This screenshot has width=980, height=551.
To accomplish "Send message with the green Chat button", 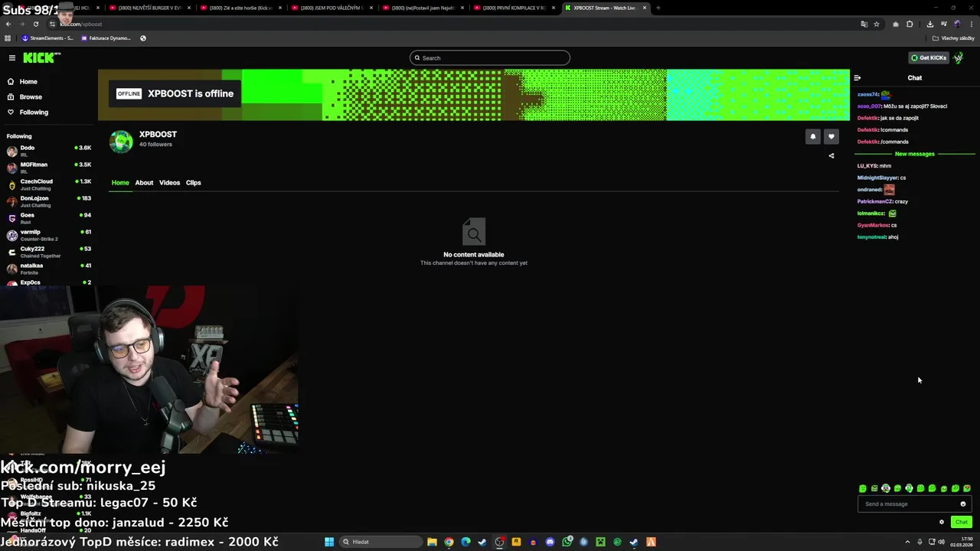I will coord(962,522).
